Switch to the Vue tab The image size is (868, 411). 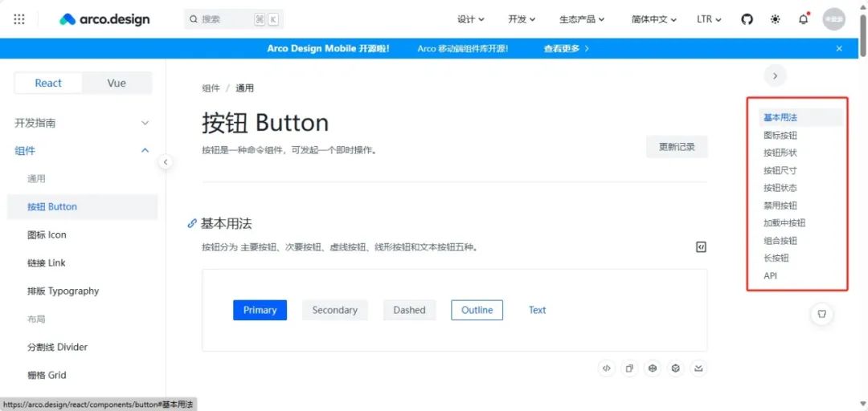tap(117, 83)
